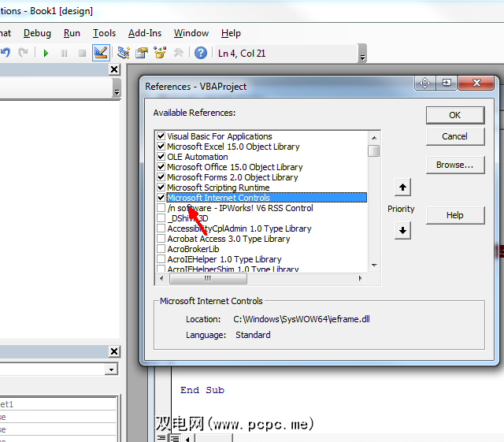Screen dimensions: 504x442
Task: Click Full Module View icon at code window bottom
Action: [x=175, y=438]
